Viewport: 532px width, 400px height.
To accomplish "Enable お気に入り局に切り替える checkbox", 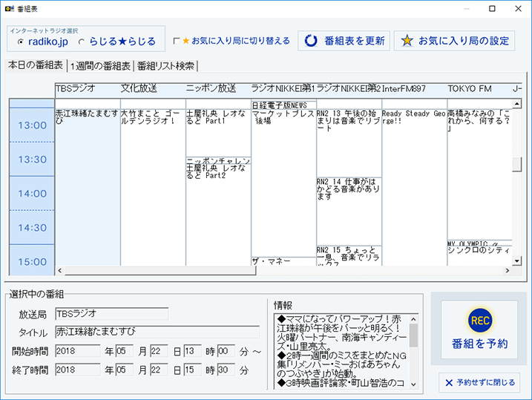I will 177,41.
